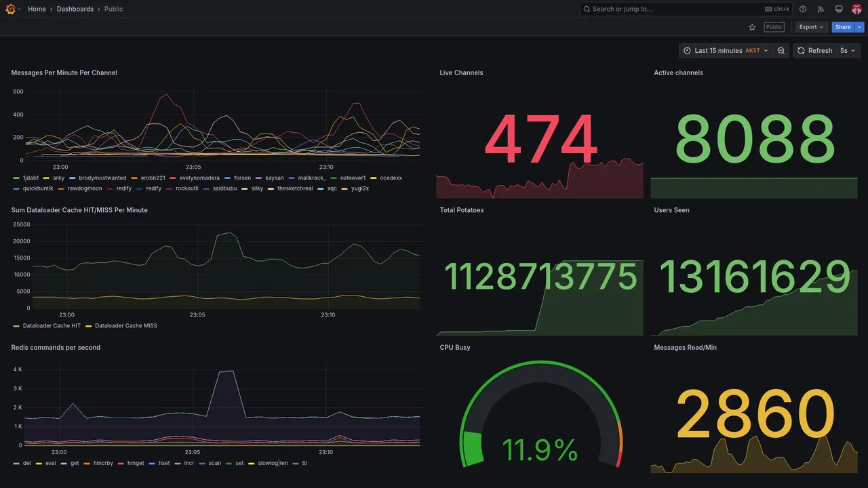
Task: Click the monitor icon beside the RSS feed
Action: 839,9
